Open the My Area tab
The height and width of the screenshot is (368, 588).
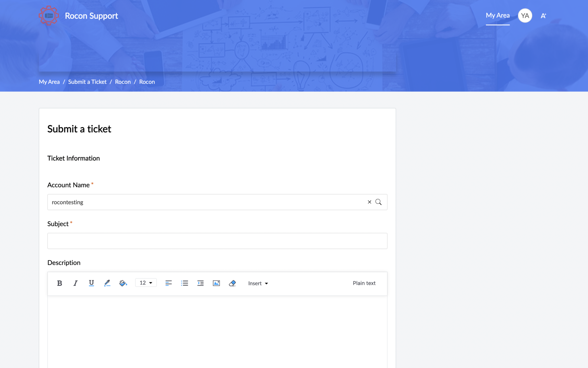498,16
